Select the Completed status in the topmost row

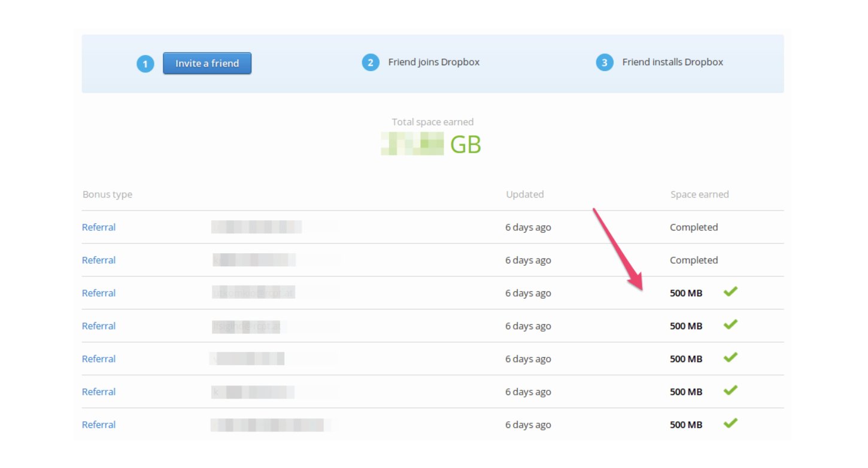pyautogui.click(x=694, y=227)
